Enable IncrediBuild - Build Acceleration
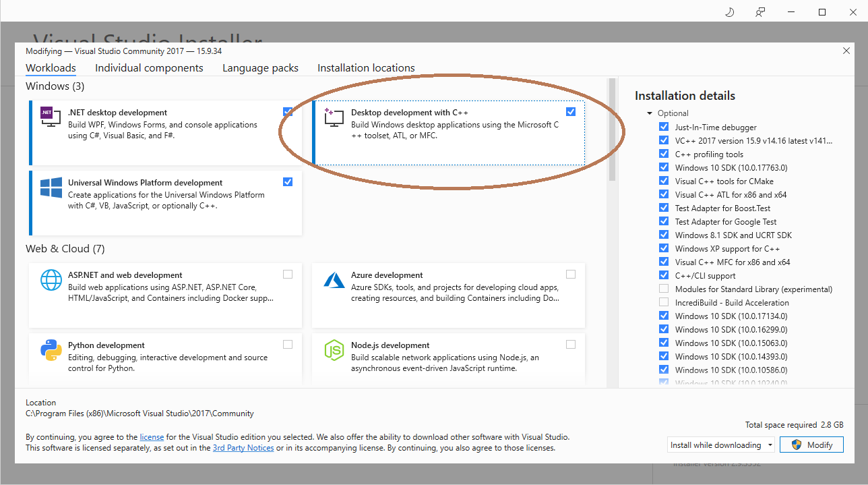The image size is (868, 485). click(664, 302)
